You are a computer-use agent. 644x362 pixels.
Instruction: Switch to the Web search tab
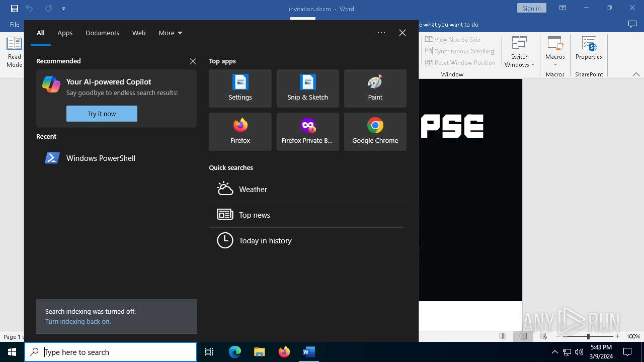point(139,33)
